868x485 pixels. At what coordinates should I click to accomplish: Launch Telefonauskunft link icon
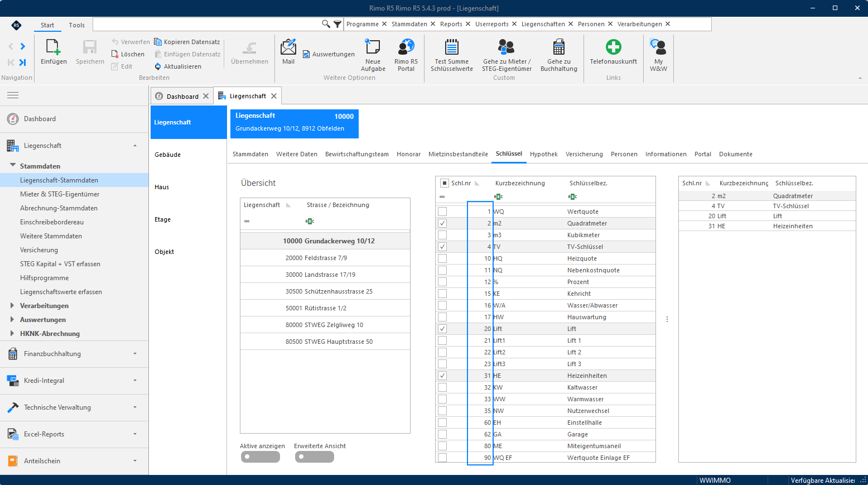click(614, 47)
